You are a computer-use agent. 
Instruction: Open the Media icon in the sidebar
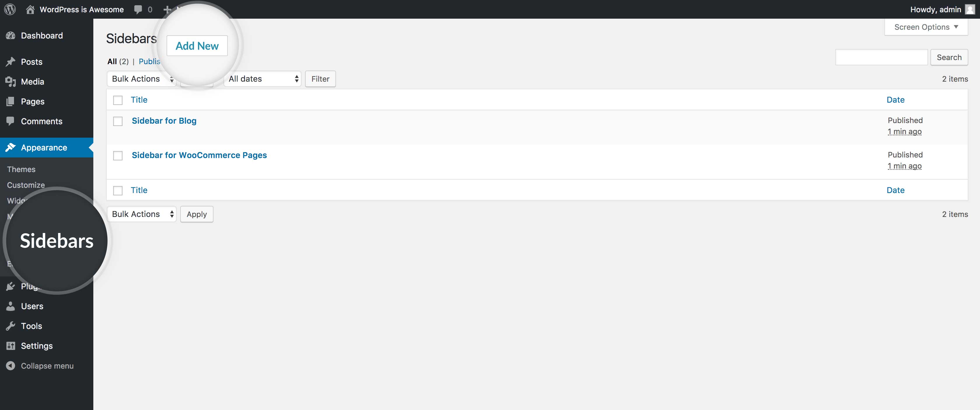[11, 81]
